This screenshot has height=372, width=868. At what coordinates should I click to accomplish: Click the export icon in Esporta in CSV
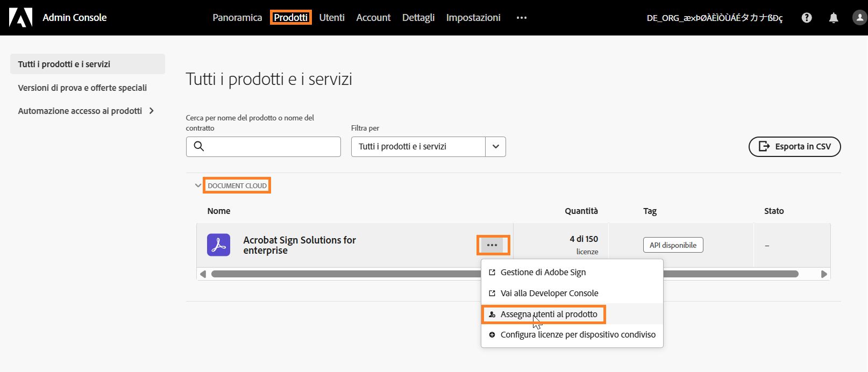tap(764, 146)
